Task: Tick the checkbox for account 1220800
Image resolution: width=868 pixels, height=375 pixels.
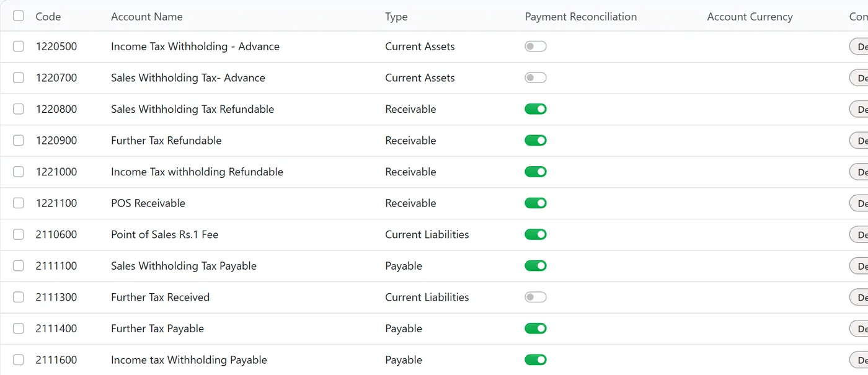Action: (x=19, y=109)
